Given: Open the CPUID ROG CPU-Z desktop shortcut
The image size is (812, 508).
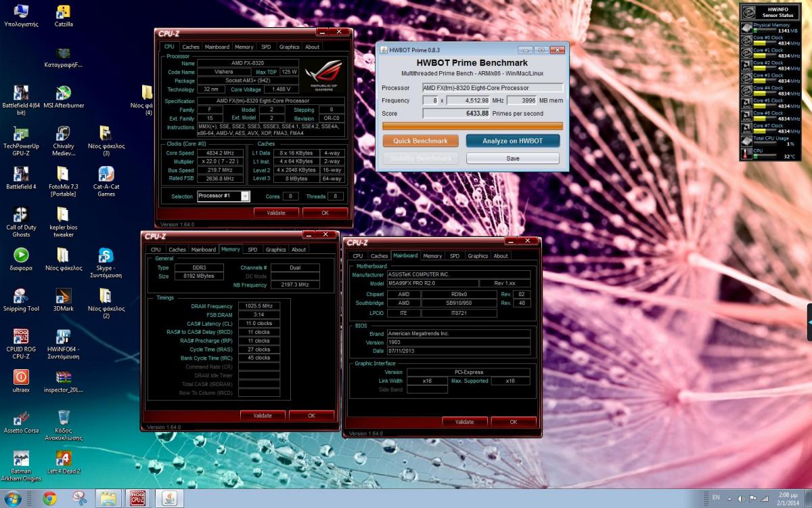Looking at the screenshot, I should click(x=21, y=343).
